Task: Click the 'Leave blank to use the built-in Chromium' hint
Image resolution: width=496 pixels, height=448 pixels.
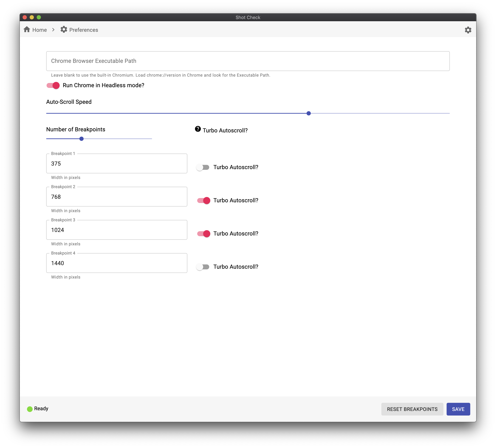Action: (x=161, y=75)
